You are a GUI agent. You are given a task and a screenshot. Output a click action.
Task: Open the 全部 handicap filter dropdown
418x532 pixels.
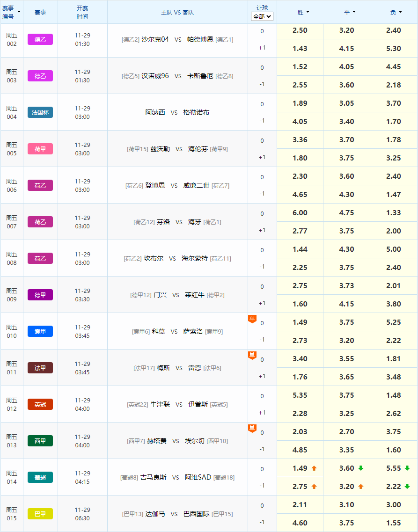(x=262, y=16)
